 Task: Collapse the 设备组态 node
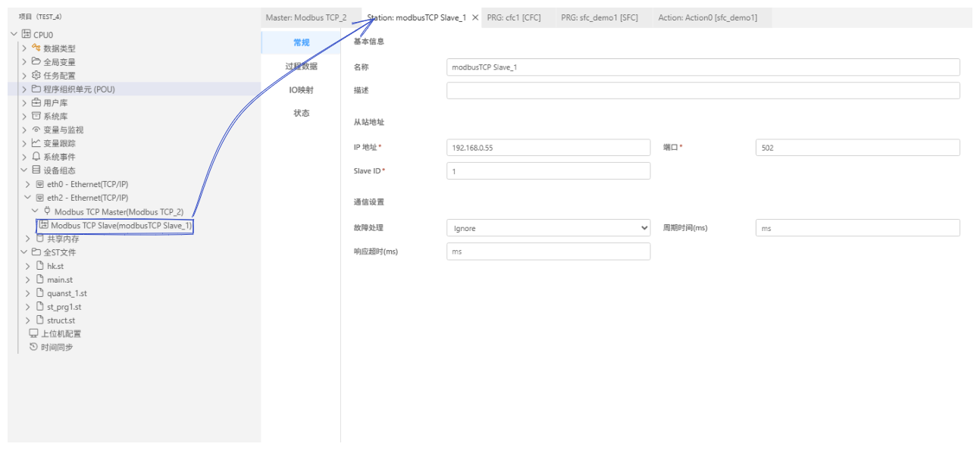tap(24, 170)
